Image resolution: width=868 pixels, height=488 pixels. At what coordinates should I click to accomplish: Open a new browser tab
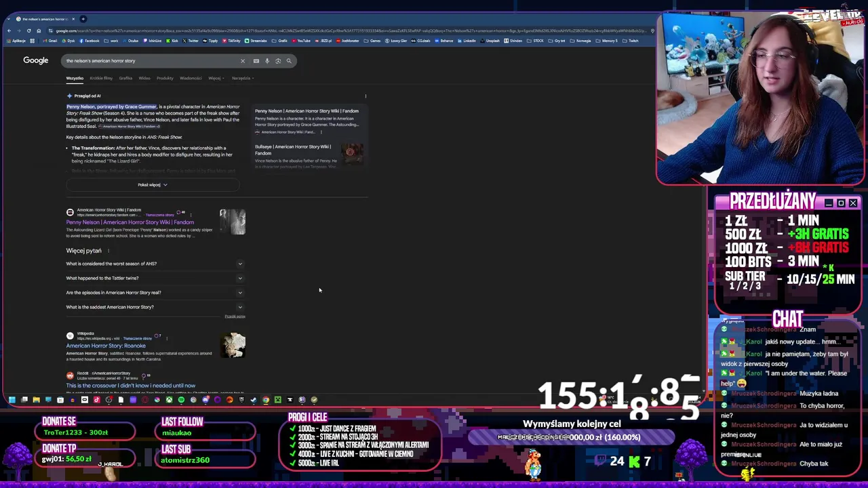pos(83,19)
